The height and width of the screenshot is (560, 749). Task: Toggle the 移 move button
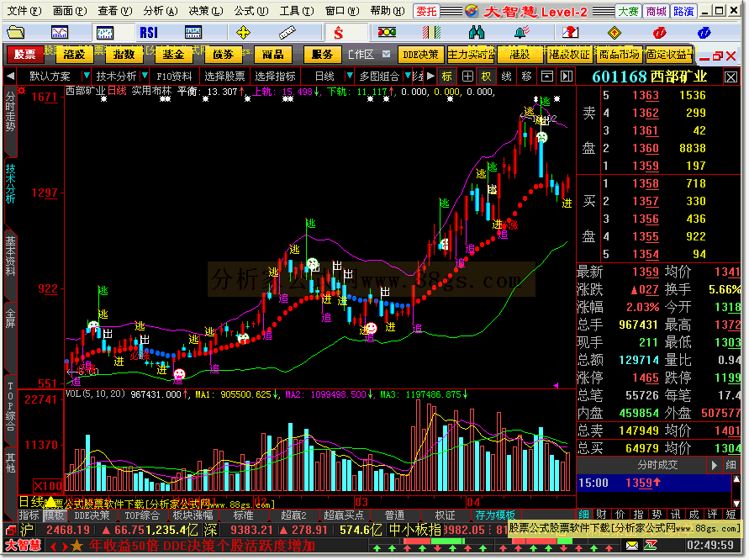(527, 77)
